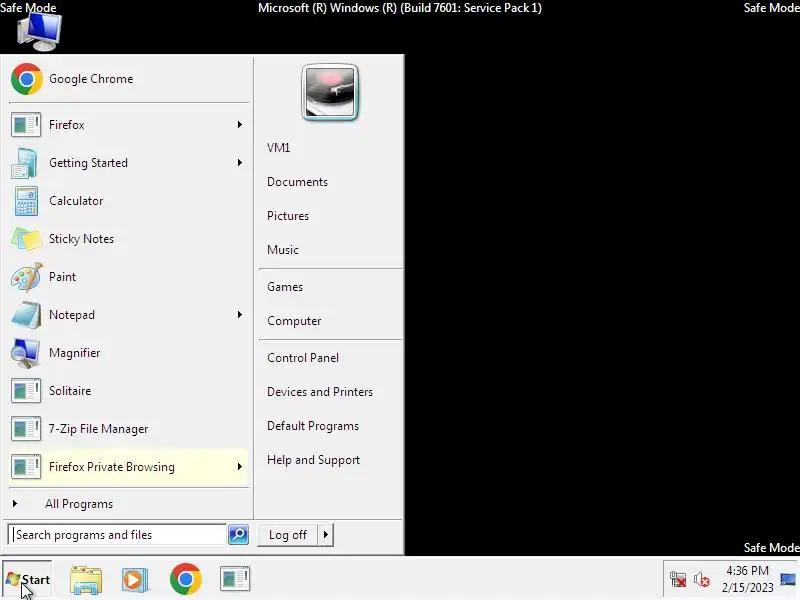Image resolution: width=800 pixels, height=600 pixels.
Task: Click the Firefox Private Browsing icon
Action: (26, 467)
